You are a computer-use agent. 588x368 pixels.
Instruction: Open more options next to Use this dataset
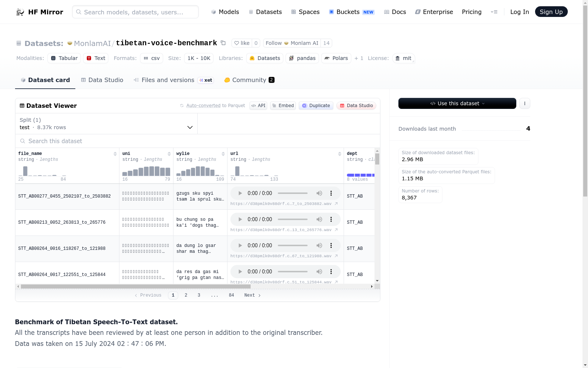point(525,103)
